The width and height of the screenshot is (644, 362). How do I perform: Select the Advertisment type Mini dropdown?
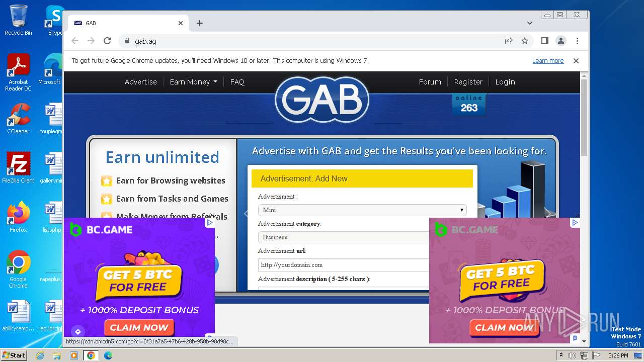click(x=362, y=210)
